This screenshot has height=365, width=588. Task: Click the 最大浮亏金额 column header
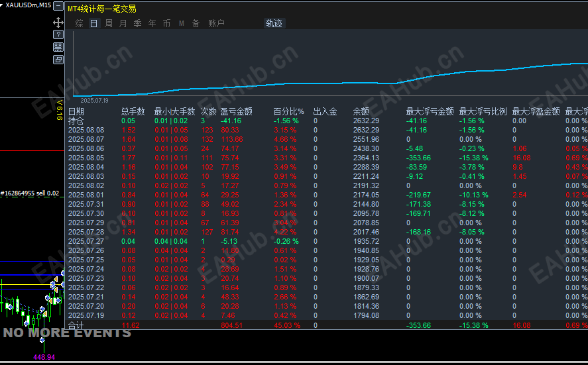click(x=430, y=112)
